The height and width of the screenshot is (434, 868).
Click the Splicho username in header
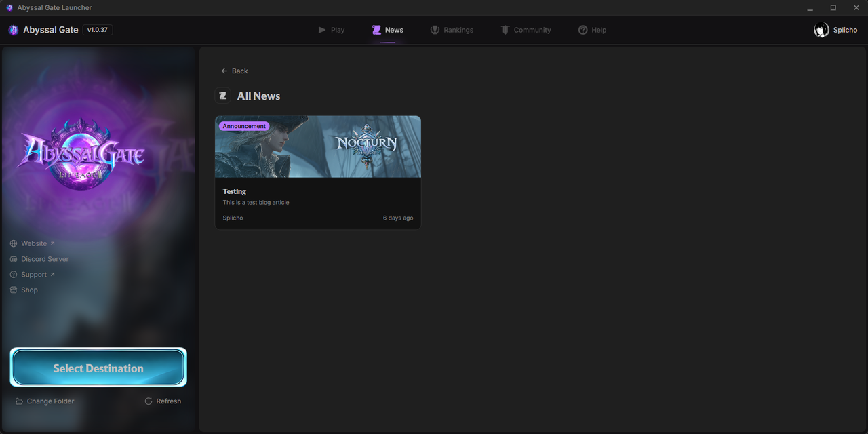pyautogui.click(x=845, y=30)
